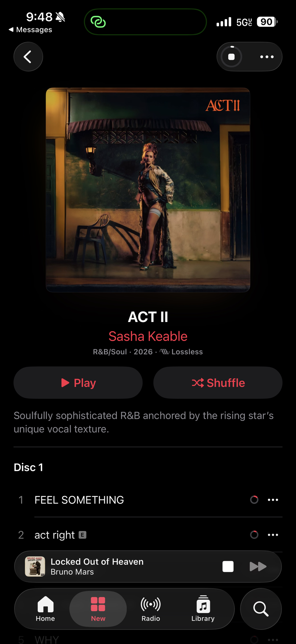Switch to the Radio tab

tap(151, 609)
